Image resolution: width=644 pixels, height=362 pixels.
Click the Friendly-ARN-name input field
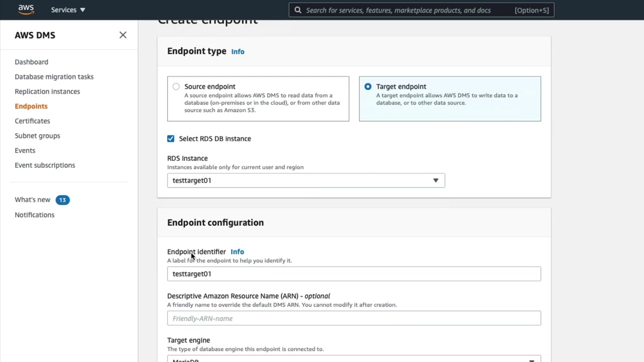(x=354, y=319)
